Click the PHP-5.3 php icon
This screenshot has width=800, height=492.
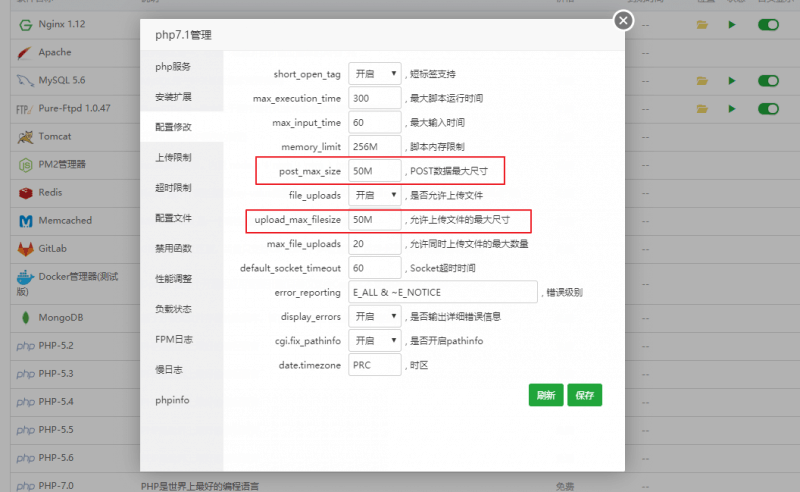[x=26, y=374]
